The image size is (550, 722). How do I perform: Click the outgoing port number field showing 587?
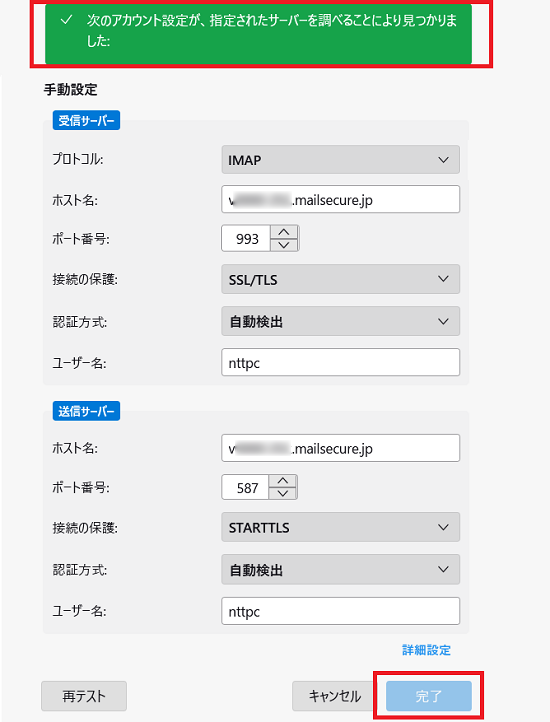tap(245, 487)
